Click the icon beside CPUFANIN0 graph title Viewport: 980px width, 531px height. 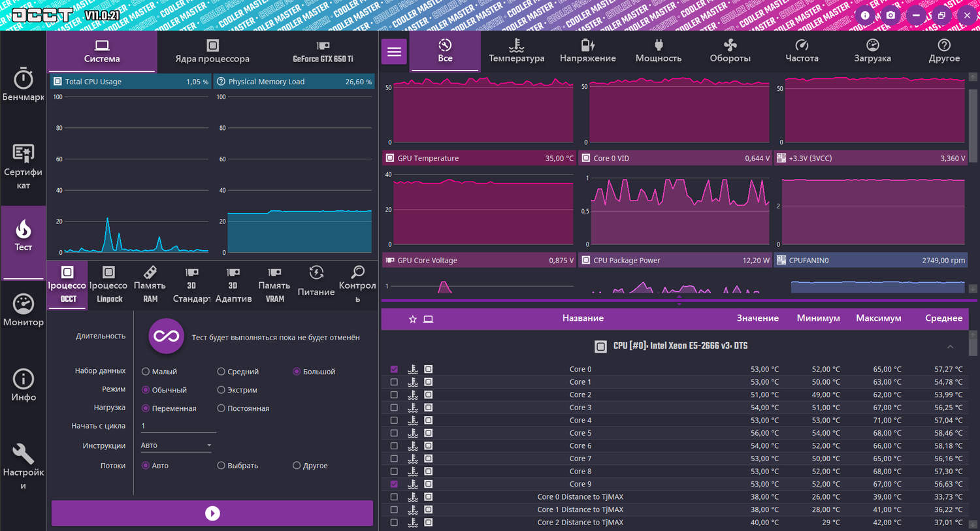click(x=781, y=260)
